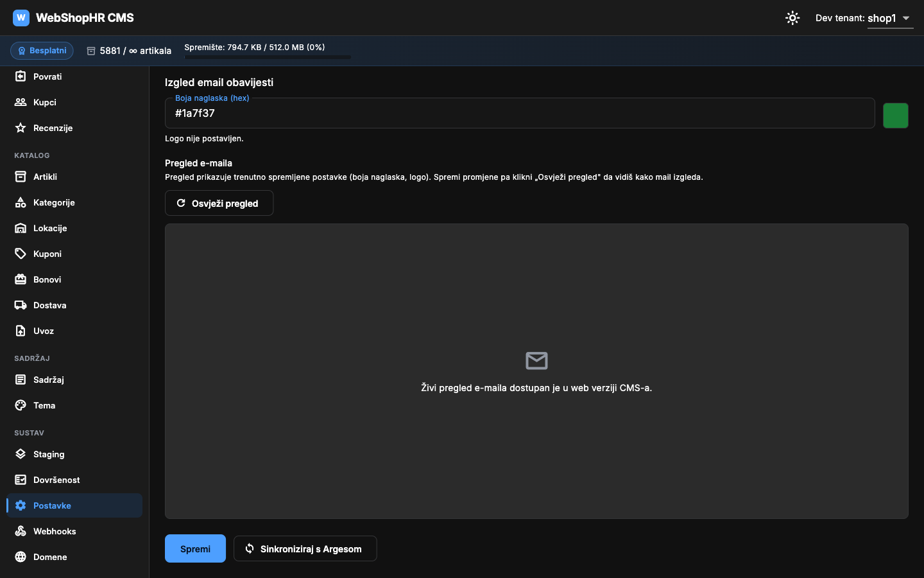Click the '5881 / ∞ artikala' counter
The image size is (924, 578).
[135, 51]
